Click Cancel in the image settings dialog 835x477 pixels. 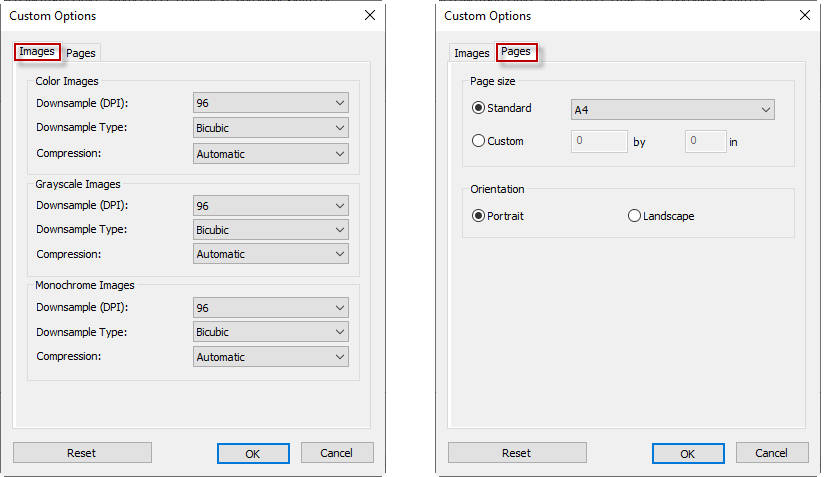[x=337, y=453]
